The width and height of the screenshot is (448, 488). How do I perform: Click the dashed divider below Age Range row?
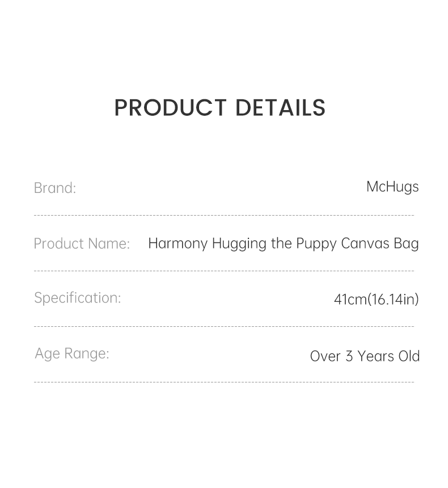click(x=224, y=382)
